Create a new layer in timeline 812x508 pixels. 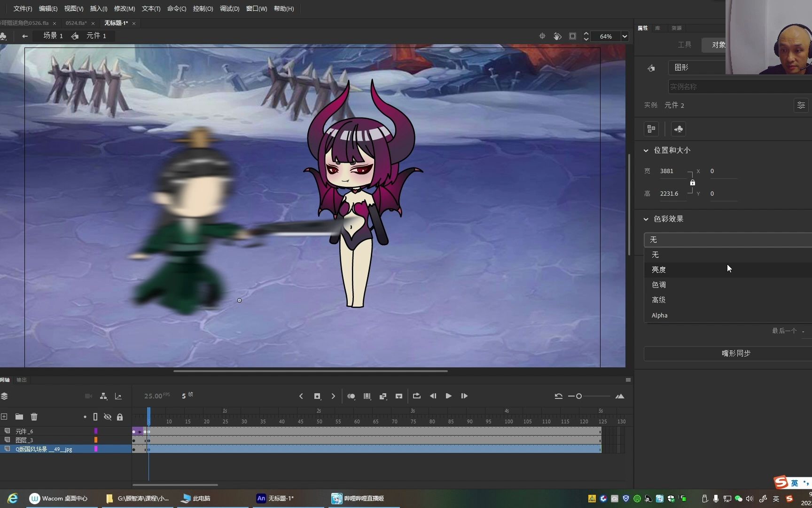coord(4,417)
